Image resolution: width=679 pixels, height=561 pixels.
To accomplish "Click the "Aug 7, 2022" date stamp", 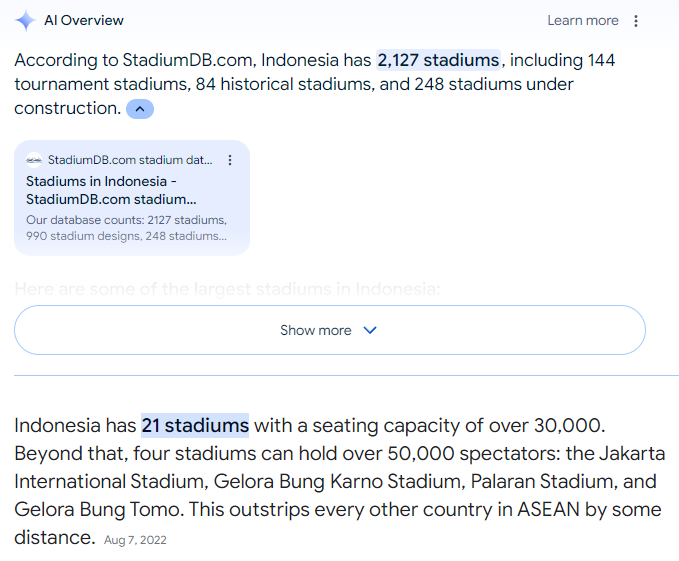I will pyautogui.click(x=135, y=540).
